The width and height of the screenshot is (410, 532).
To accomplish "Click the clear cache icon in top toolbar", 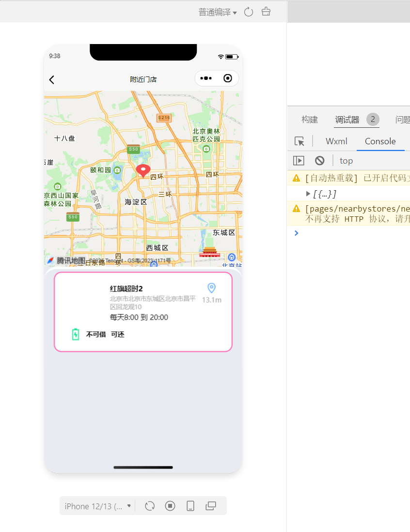I will point(266,12).
